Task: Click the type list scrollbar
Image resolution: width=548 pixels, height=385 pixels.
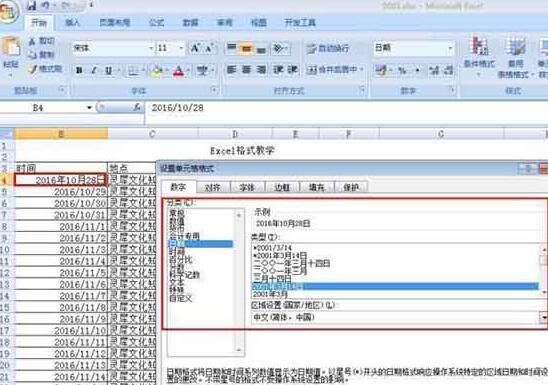Action: click(x=544, y=271)
